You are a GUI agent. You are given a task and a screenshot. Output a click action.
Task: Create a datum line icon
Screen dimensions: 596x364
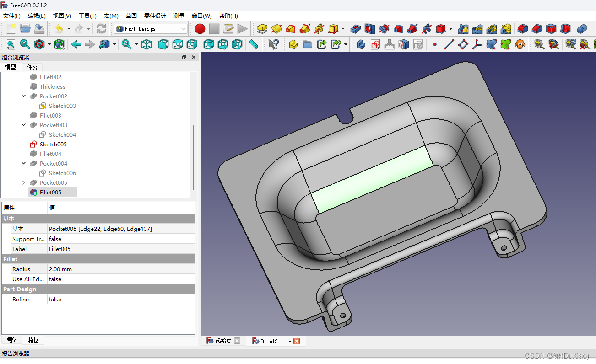pyautogui.click(x=449, y=44)
